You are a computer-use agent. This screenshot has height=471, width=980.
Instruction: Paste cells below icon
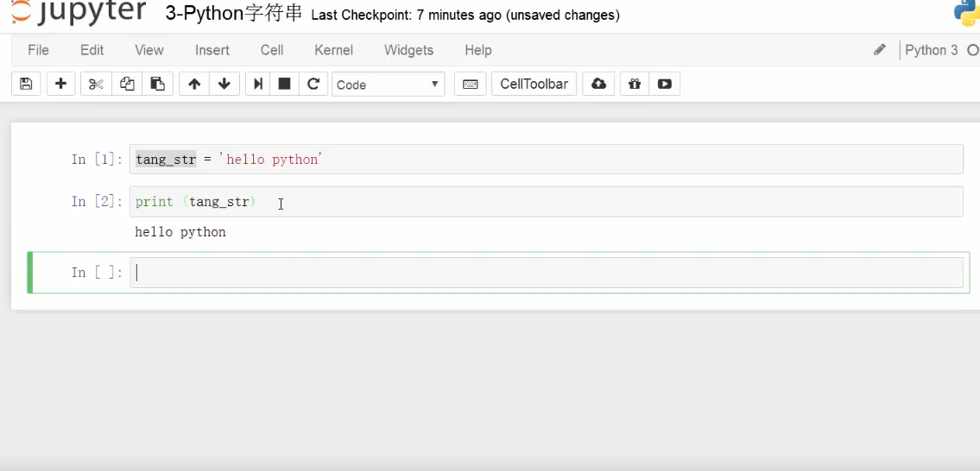coord(157,84)
